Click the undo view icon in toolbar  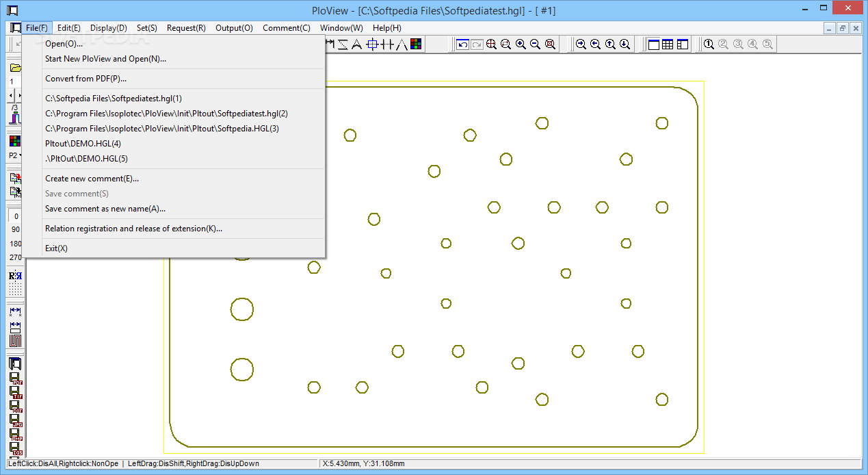click(463, 44)
